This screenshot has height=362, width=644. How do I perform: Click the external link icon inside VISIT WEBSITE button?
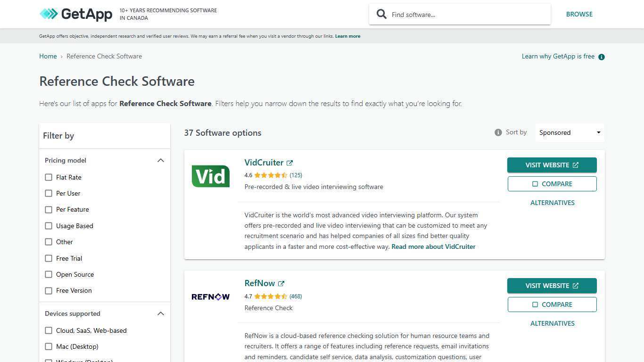(x=576, y=165)
